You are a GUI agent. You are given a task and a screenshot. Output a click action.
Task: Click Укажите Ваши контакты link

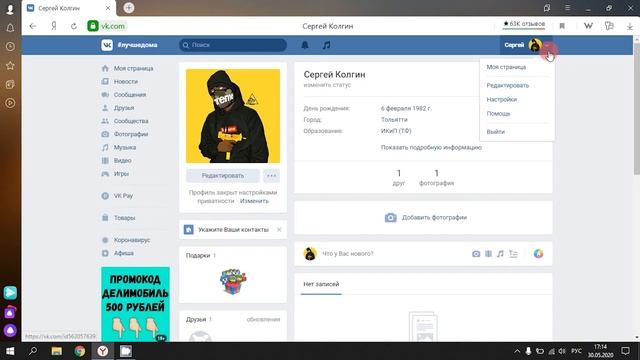(x=233, y=230)
